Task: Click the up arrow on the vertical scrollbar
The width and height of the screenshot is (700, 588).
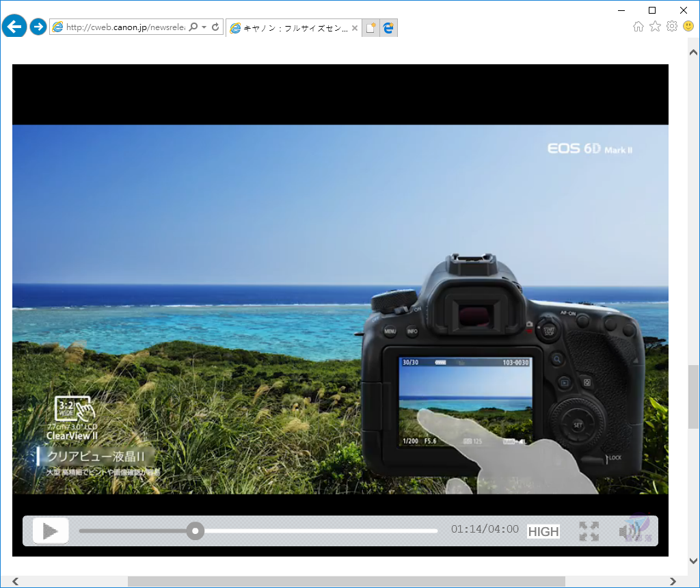Action: pos(693,52)
